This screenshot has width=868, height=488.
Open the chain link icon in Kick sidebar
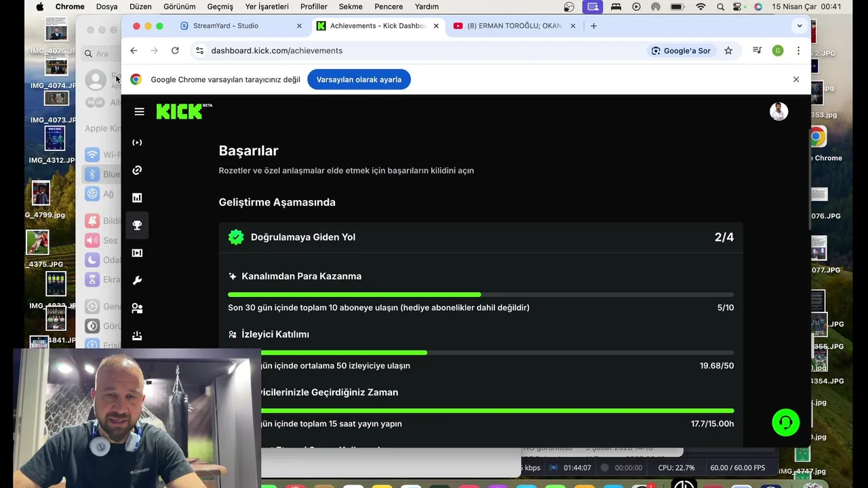point(137,170)
